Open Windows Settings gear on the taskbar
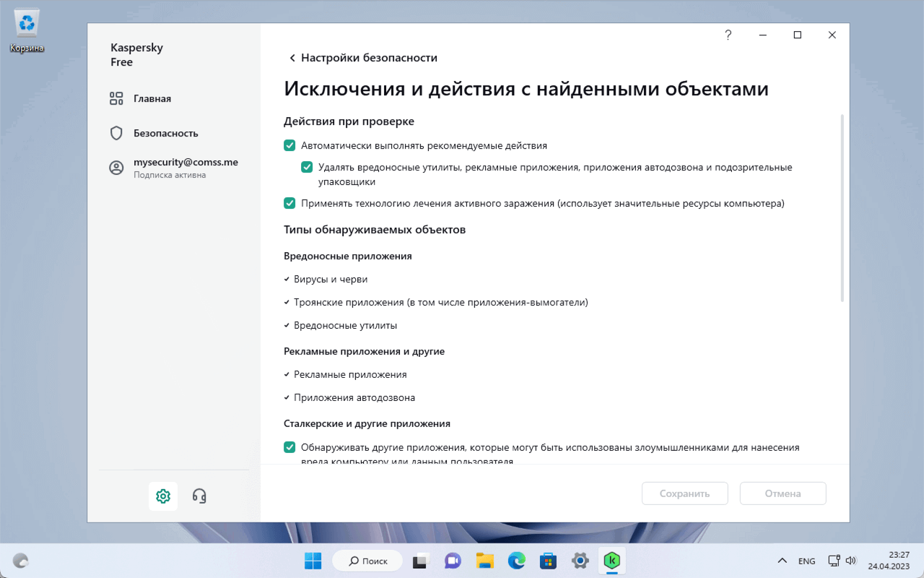Image resolution: width=924 pixels, height=578 pixels. pyautogui.click(x=580, y=561)
